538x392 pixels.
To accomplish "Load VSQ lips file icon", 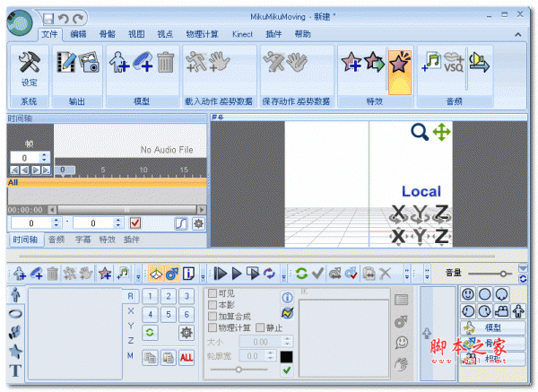I will [454, 62].
